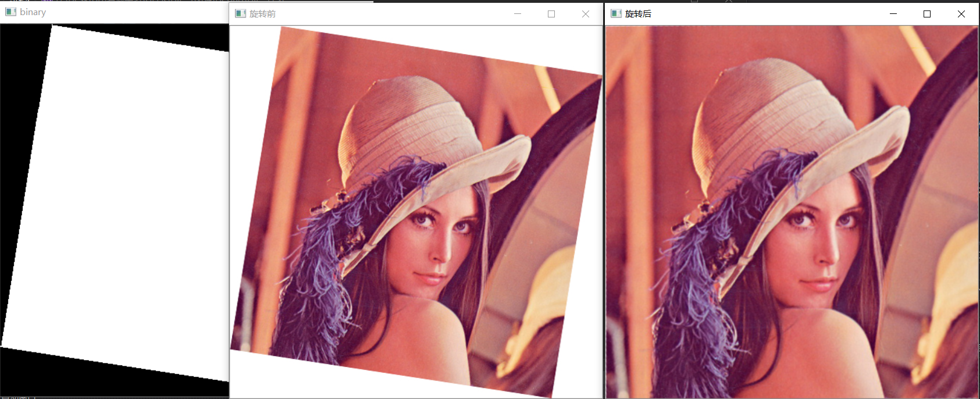The height and width of the screenshot is (399, 980).
Task: Maximize the 旋转后 window
Action: 927,14
